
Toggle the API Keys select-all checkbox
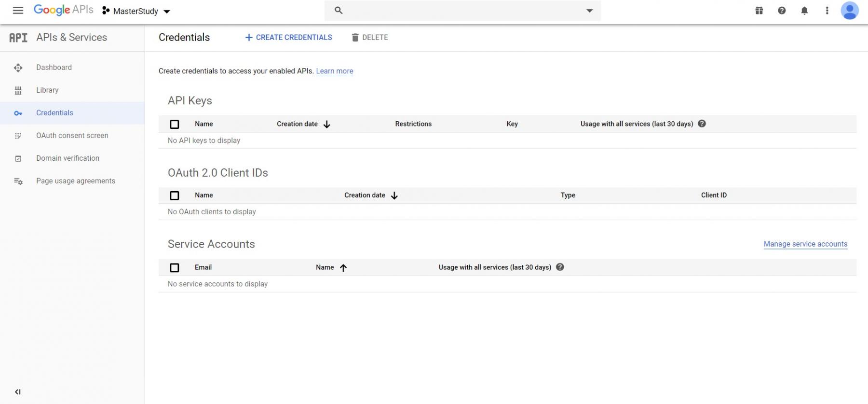(x=175, y=124)
